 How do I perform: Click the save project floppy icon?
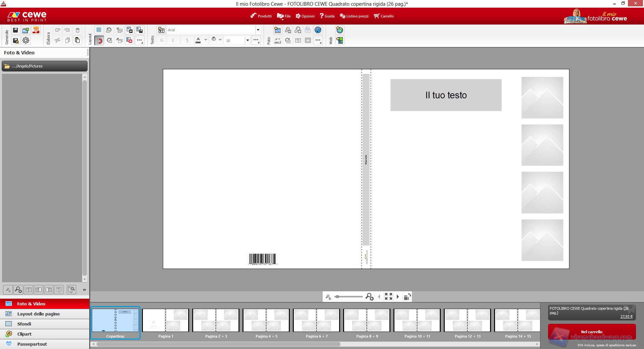(15, 30)
